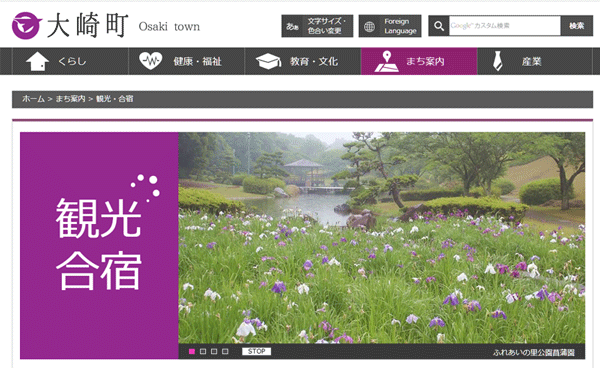Open the 教育・文化 navigation tab
This screenshot has height=368, width=600.
[303, 61]
